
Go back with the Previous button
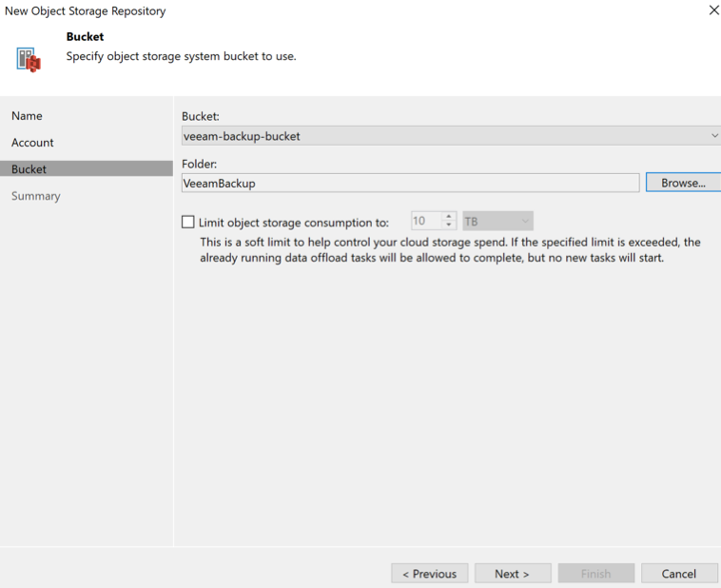pyautogui.click(x=429, y=574)
